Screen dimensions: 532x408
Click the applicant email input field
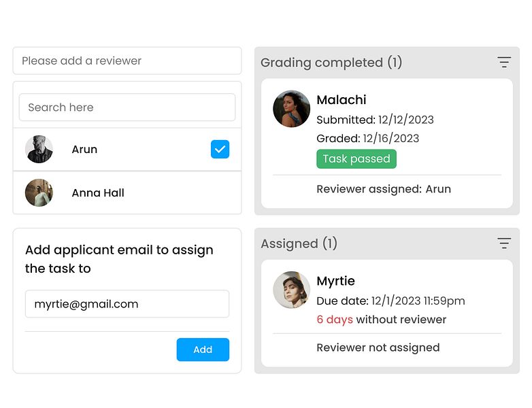(127, 304)
